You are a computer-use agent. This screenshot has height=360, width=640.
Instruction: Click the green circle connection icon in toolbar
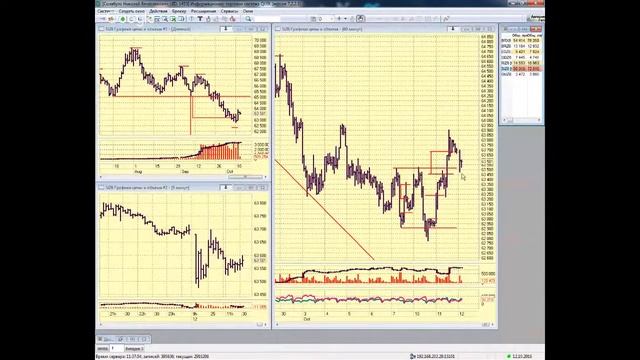(x=122, y=19)
